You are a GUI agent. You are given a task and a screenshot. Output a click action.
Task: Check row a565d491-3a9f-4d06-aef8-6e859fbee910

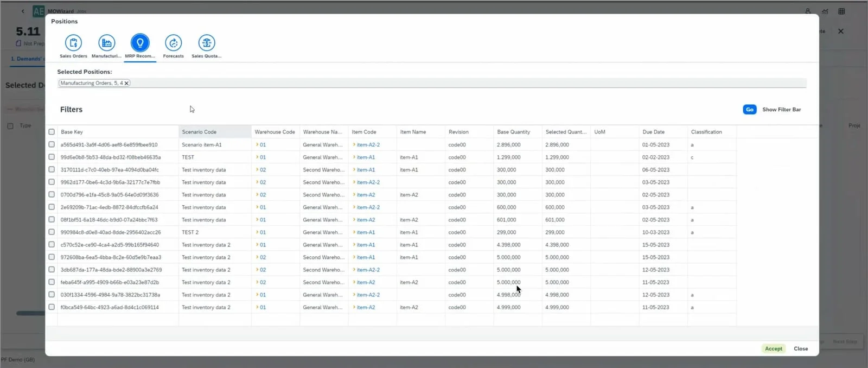tap(52, 144)
